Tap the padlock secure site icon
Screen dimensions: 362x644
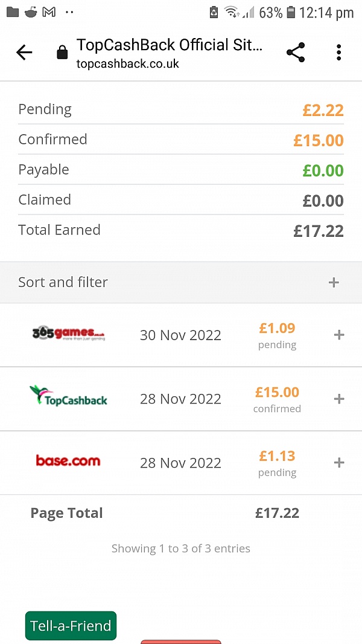click(62, 53)
